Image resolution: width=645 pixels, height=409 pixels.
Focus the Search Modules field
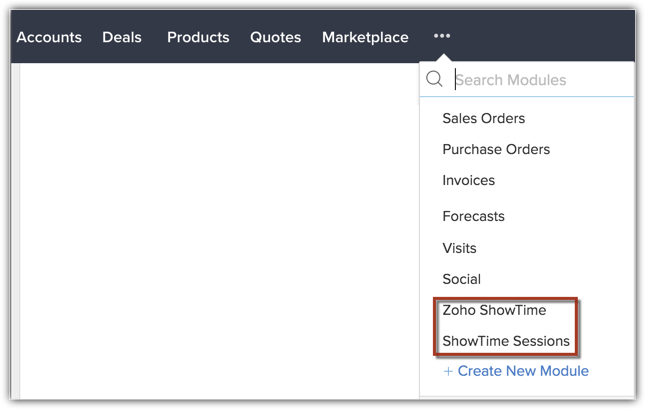(x=540, y=80)
